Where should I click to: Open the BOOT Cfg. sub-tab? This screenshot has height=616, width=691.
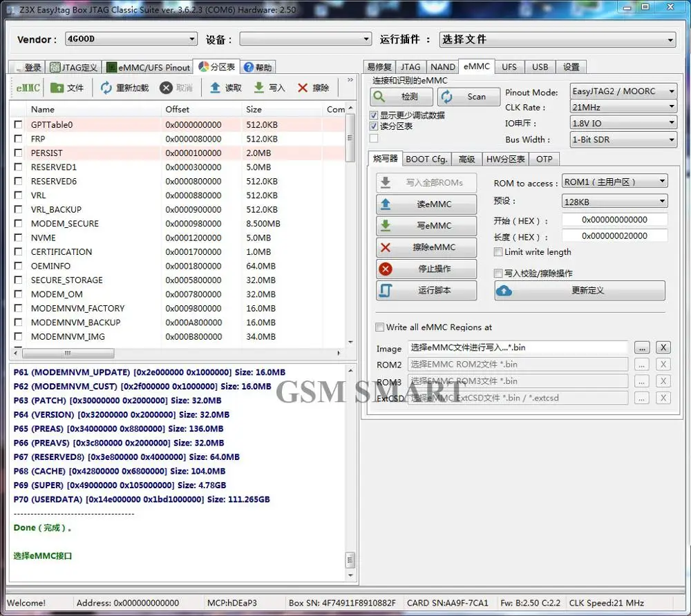tap(426, 159)
